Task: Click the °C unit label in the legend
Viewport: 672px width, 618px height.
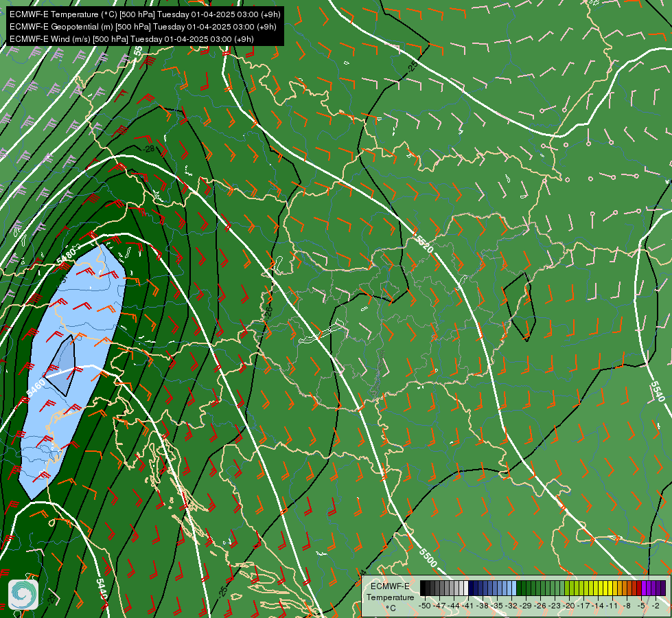Action: point(391,608)
